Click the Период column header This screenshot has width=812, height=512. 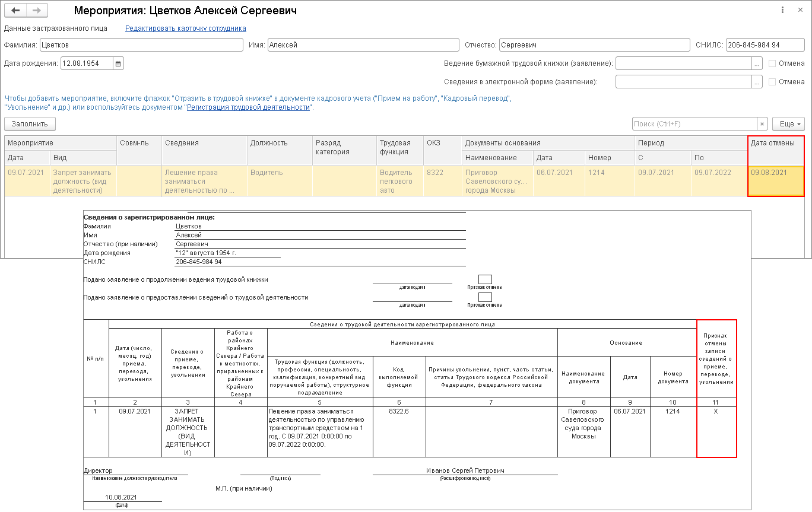pos(691,143)
